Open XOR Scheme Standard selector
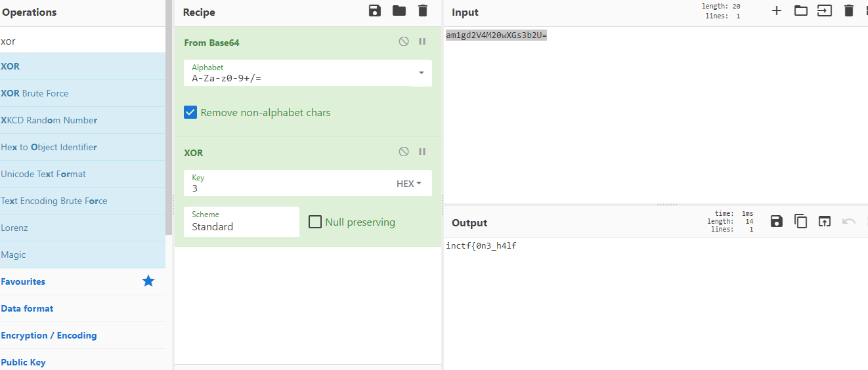The image size is (868, 370). pos(241,222)
